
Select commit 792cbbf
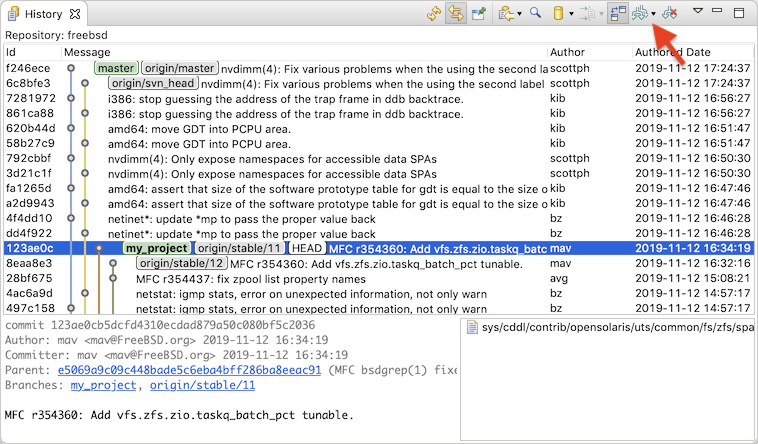(x=378, y=158)
